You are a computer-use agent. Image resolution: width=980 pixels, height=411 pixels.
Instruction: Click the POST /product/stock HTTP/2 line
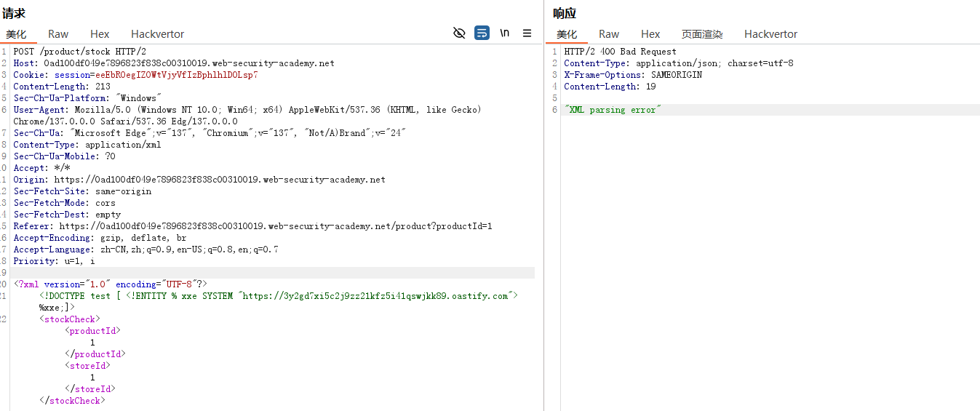coord(80,52)
